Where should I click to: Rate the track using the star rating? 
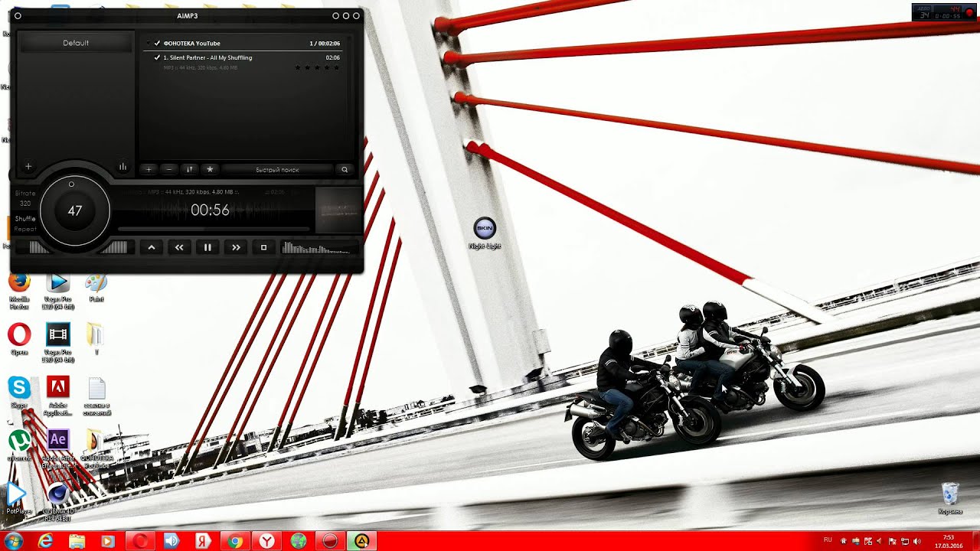point(317,68)
